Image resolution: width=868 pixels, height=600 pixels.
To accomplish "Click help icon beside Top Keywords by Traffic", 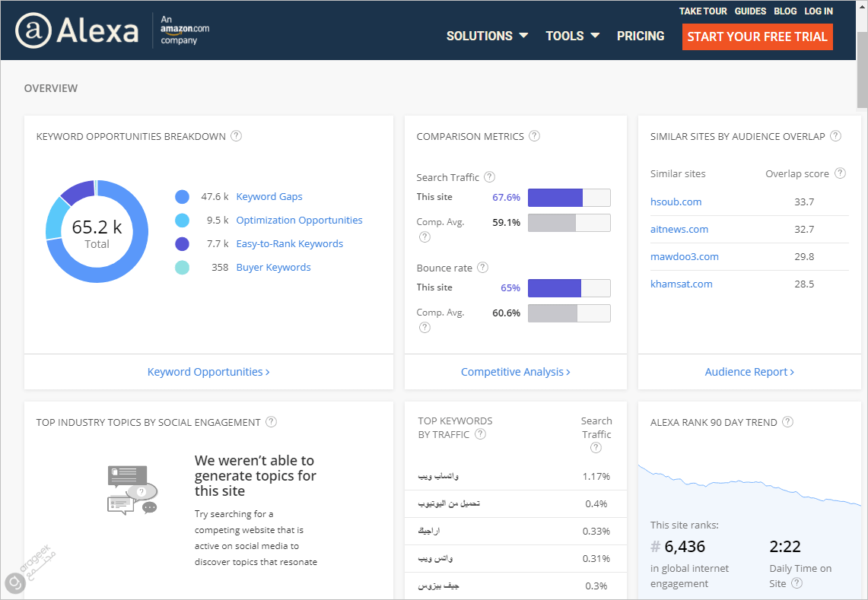I will pyautogui.click(x=481, y=434).
